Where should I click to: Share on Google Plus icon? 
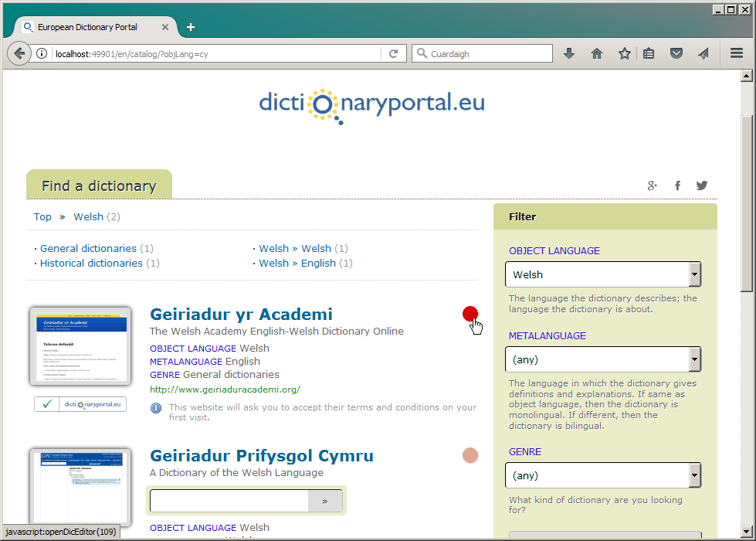[652, 185]
